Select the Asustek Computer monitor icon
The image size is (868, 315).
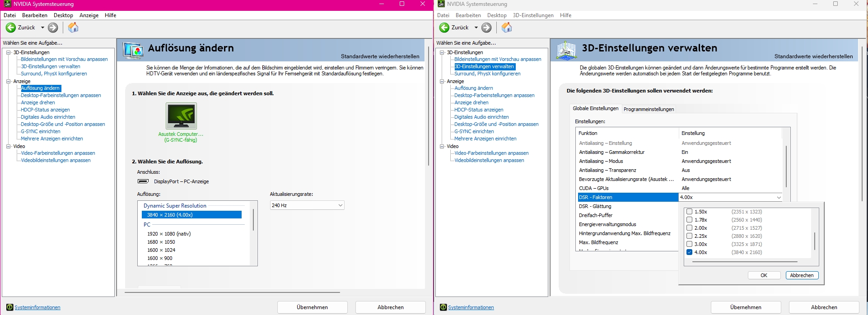[x=181, y=116]
